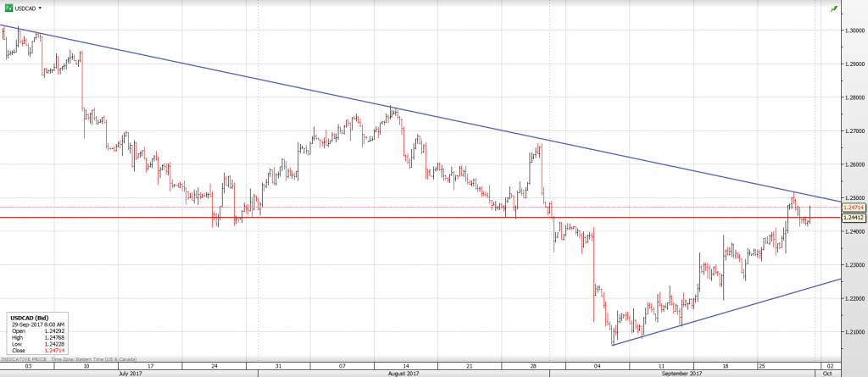Click the 1.24412 horizontal line price tag
Viewport: 868px width, 377px height.
(853, 218)
